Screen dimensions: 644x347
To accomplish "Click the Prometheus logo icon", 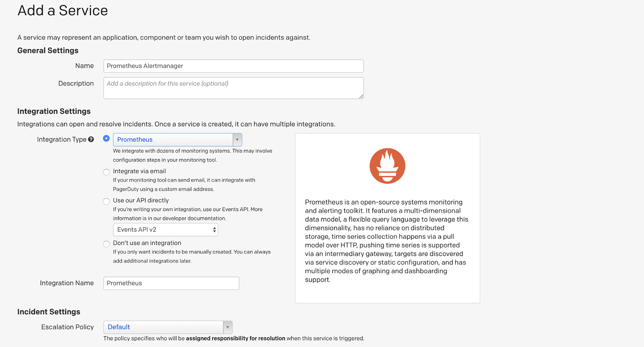I will 387,166.
